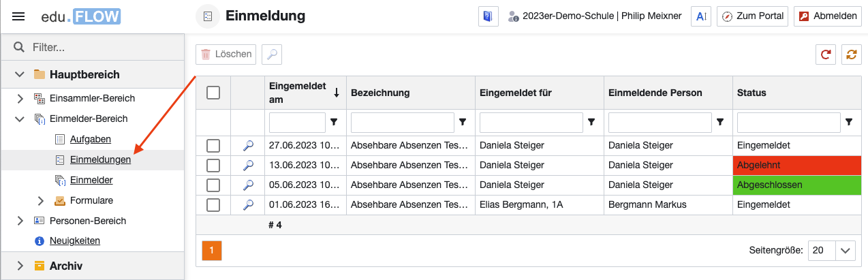Click the Abmelden button
868x280 pixels.
828,16
